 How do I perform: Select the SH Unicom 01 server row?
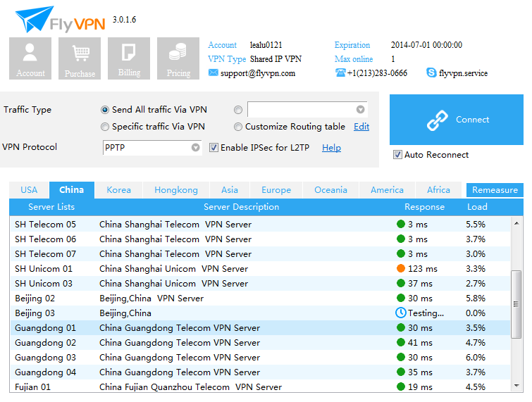click(x=260, y=268)
